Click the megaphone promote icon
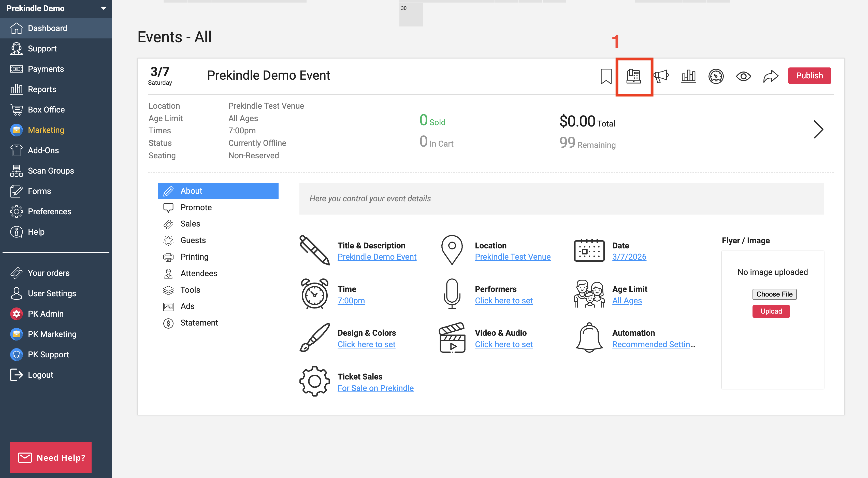The width and height of the screenshot is (868, 478). coord(661,76)
